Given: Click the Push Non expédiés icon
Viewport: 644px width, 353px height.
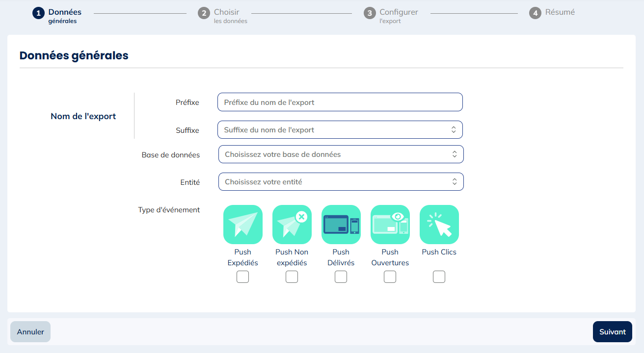Looking at the screenshot, I should 292,225.
